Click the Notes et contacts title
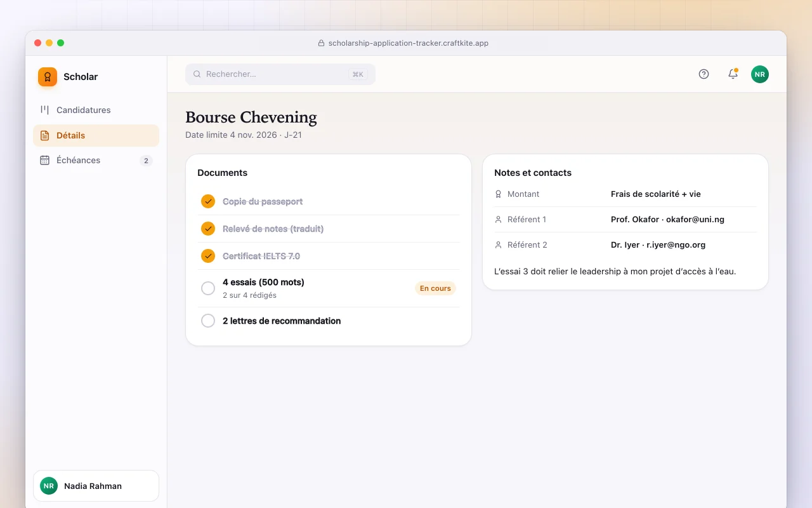This screenshot has height=508, width=812. (x=533, y=173)
